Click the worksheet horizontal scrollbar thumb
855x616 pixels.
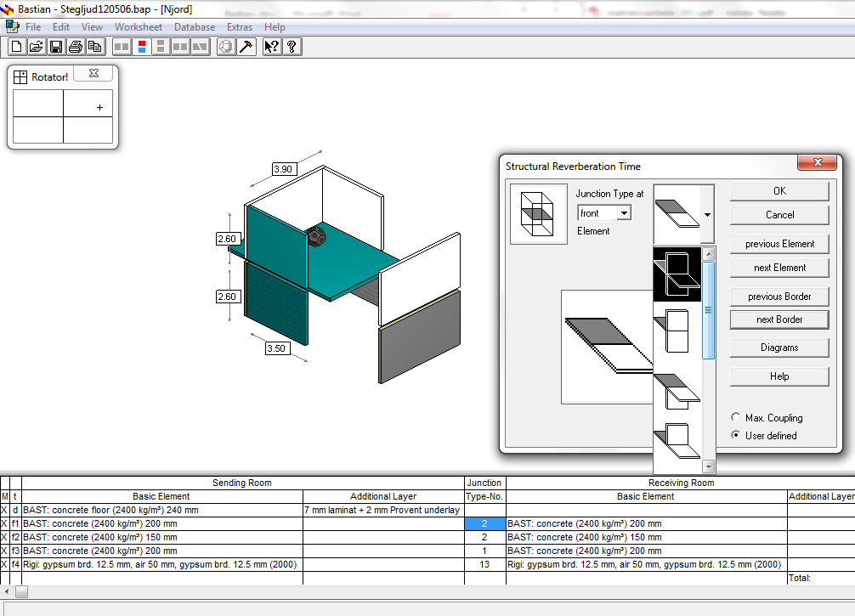[x=21, y=592]
